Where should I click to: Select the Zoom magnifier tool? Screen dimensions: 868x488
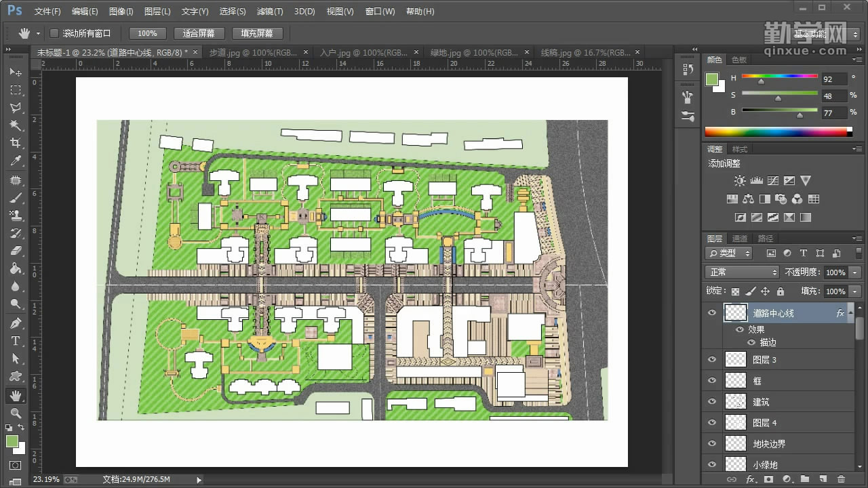pos(15,413)
